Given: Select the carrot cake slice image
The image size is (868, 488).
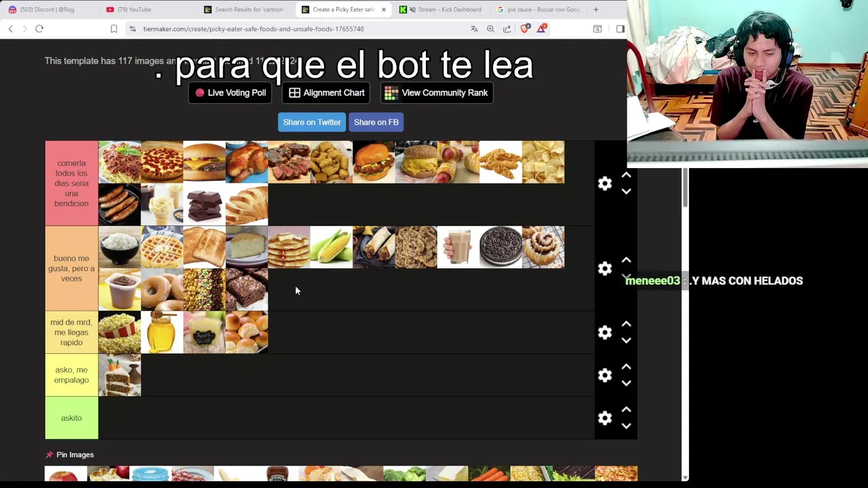Looking at the screenshot, I should pos(119,375).
